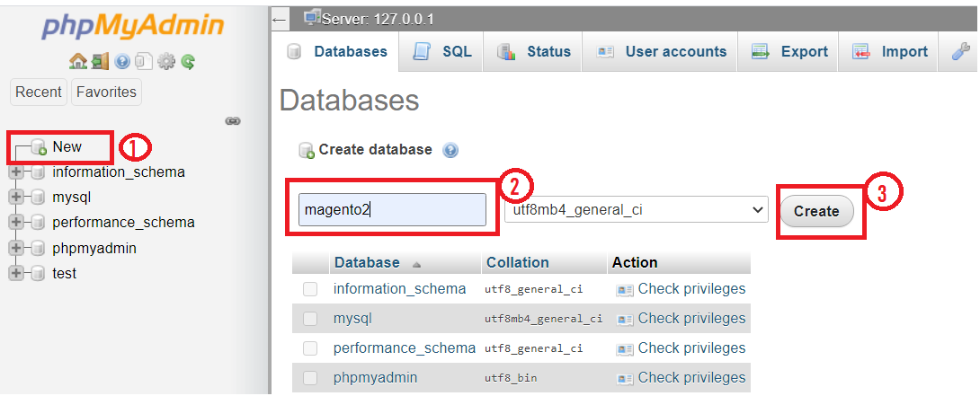Image resolution: width=980 pixels, height=396 pixels.
Task: Open the SQL tab
Action: point(442,52)
